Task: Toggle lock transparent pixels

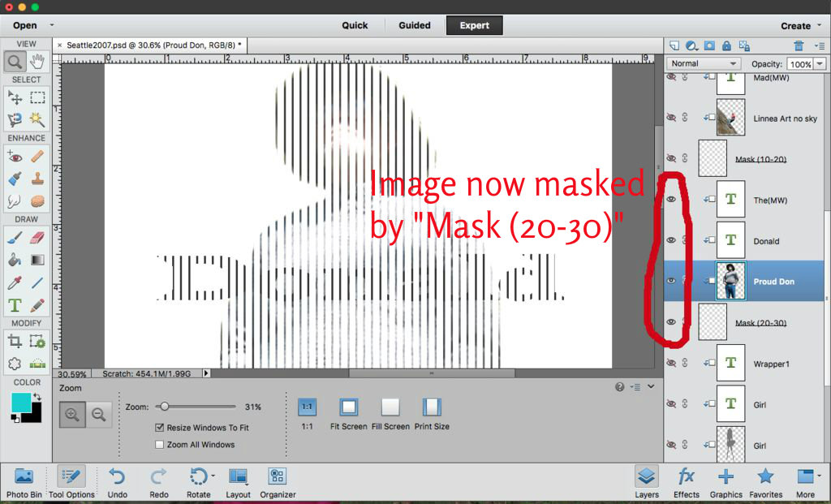Action: click(744, 46)
